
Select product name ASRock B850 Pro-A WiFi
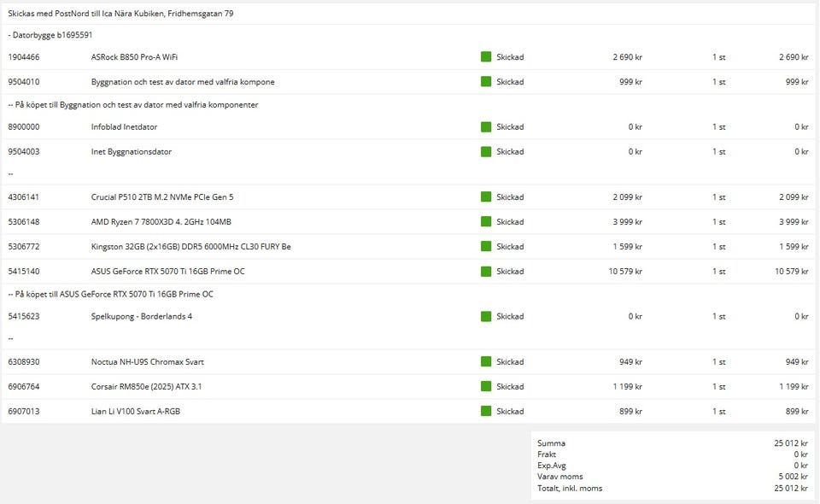pyautogui.click(x=134, y=57)
